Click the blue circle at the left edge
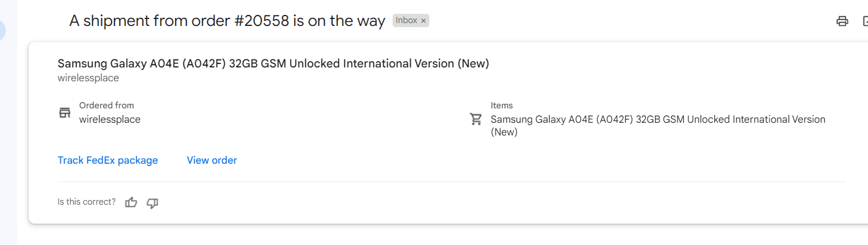 point(2,30)
